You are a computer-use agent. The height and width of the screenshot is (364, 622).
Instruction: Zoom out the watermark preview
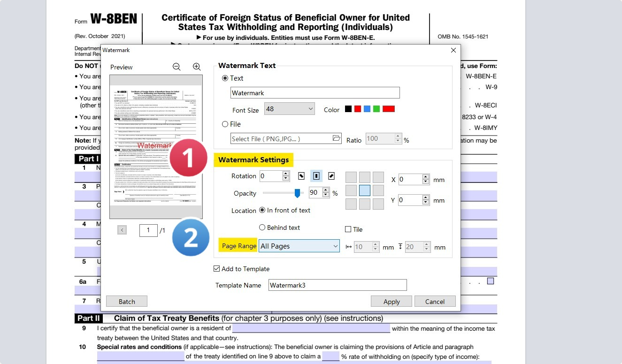click(177, 67)
